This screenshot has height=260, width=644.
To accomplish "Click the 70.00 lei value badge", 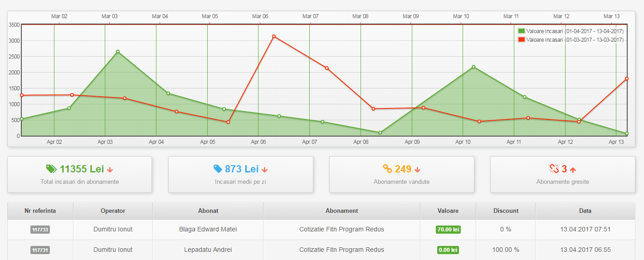I will click(448, 230).
